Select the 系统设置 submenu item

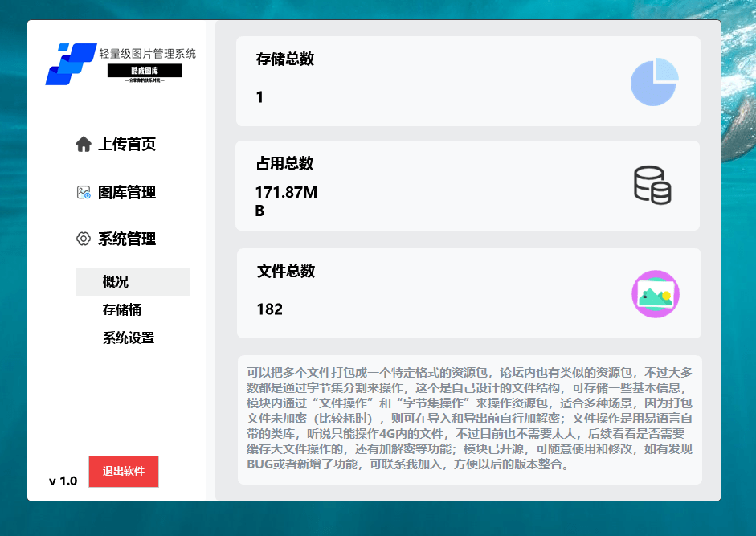point(129,338)
